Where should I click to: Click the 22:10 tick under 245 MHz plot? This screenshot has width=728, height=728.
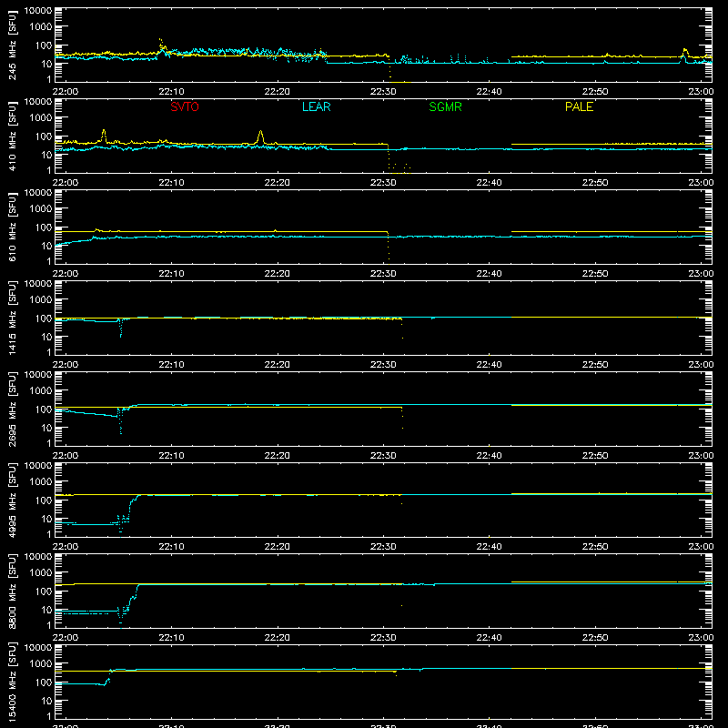[171, 92]
